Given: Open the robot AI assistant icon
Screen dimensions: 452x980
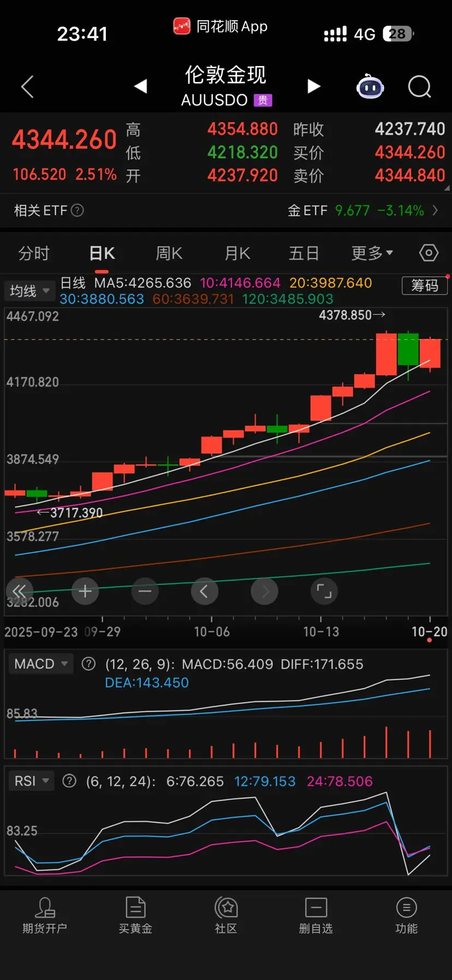Looking at the screenshot, I should pyautogui.click(x=370, y=86).
